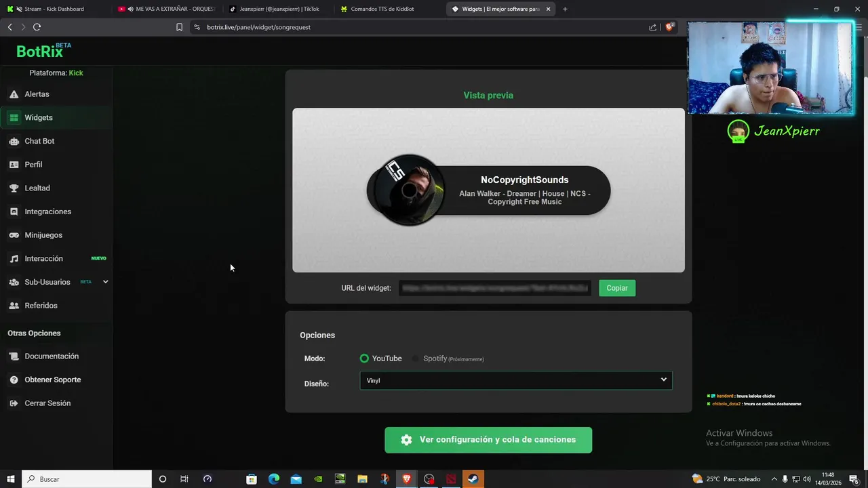Screen dimensions: 868x488
Task: Click Ver configuración y cola de canciones
Action: 488,440
